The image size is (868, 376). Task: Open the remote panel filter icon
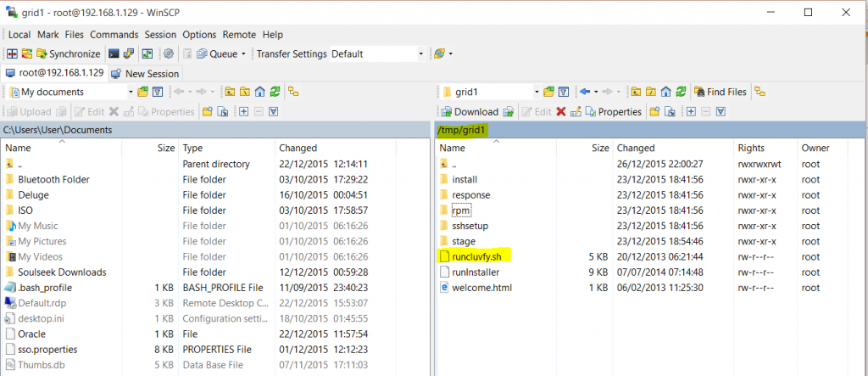(563, 92)
